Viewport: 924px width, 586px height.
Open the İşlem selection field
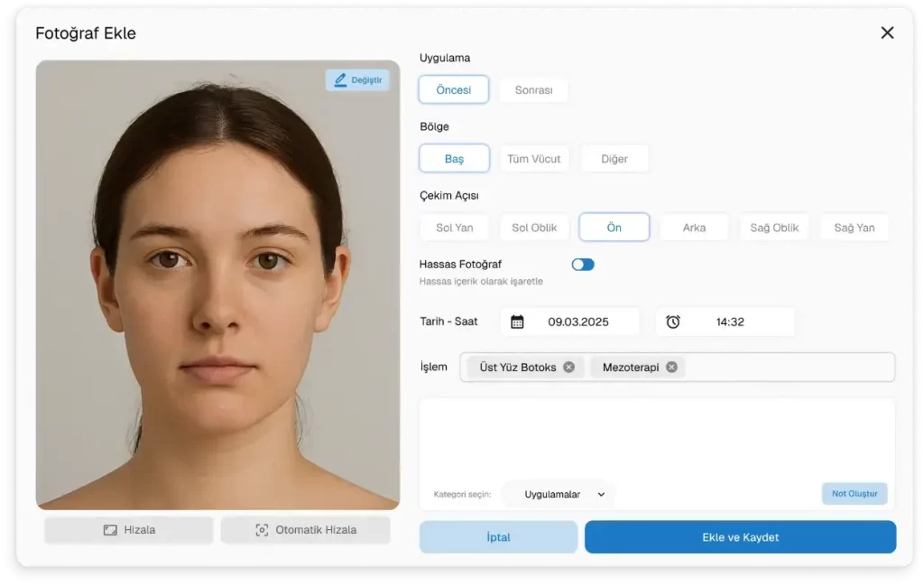pos(785,367)
